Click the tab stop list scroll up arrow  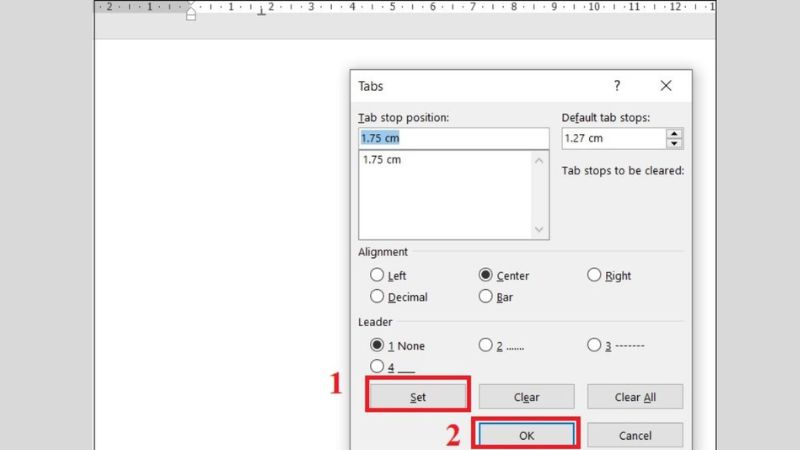[539, 161]
